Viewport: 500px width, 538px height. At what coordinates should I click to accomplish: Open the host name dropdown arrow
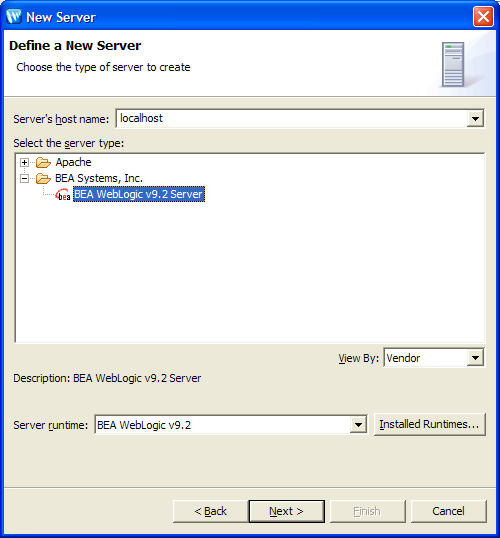point(475,119)
